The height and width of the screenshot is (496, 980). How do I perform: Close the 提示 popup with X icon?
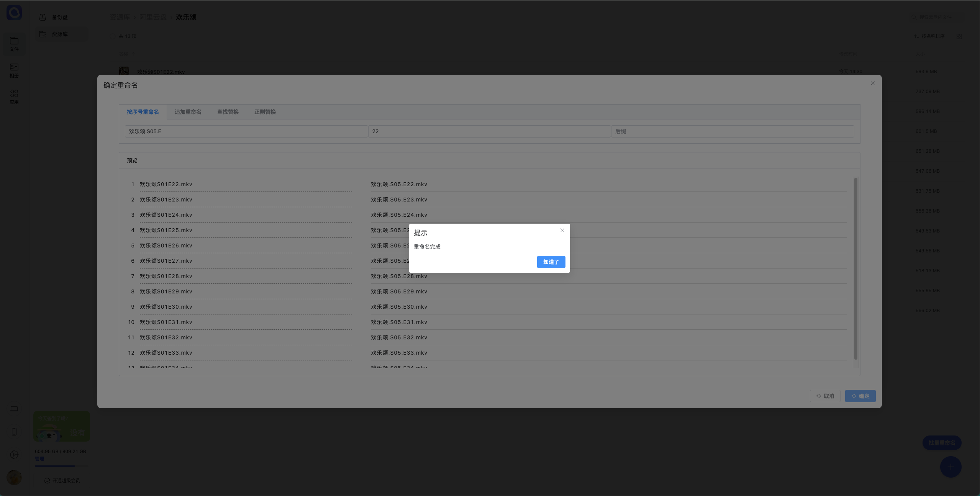pos(562,230)
